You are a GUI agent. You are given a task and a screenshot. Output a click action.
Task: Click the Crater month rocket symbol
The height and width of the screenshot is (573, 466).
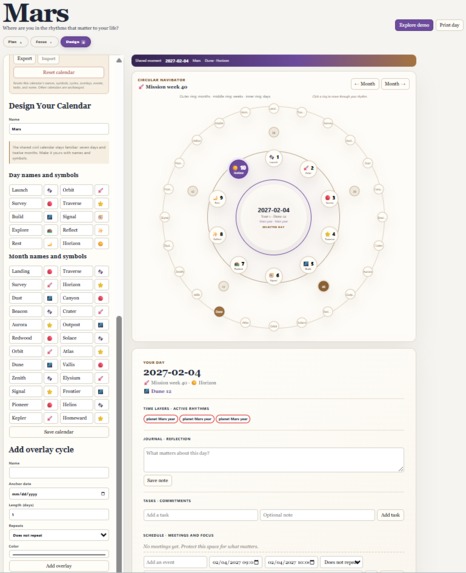(101, 311)
